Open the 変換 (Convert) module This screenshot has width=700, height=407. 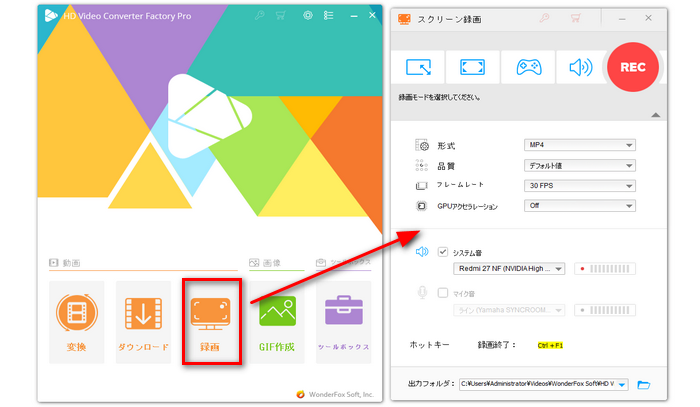click(76, 322)
